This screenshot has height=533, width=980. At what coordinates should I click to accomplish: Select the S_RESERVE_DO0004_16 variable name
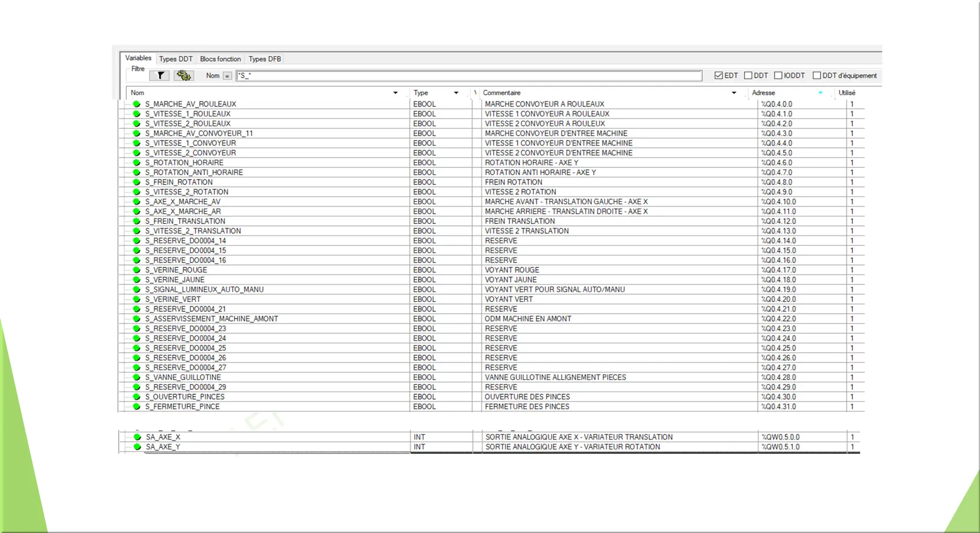[186, 261]
